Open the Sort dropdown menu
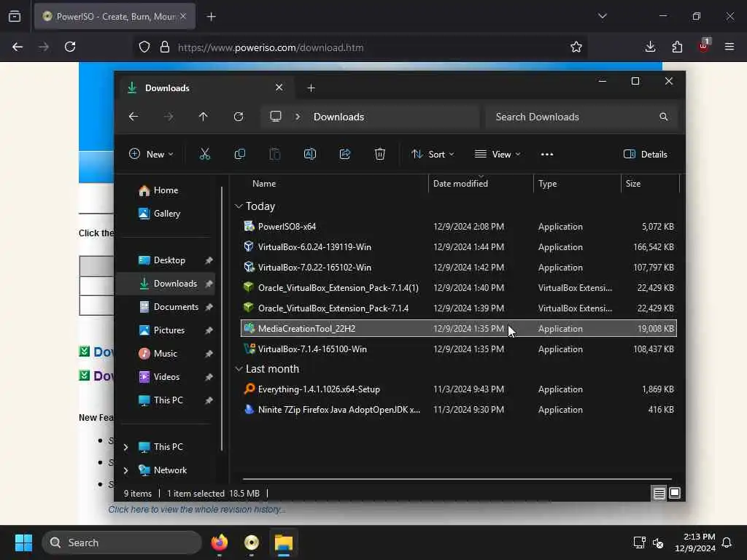This screenshot has height=560, width=747. [433, 155]
